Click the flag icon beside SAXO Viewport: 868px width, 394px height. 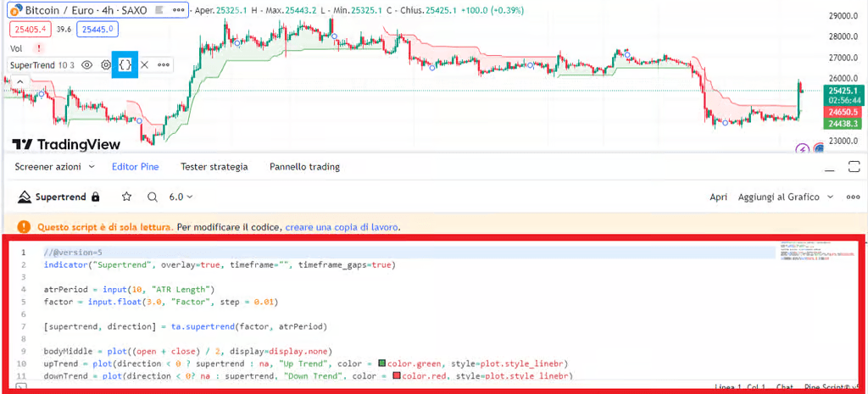pos(159,10)
